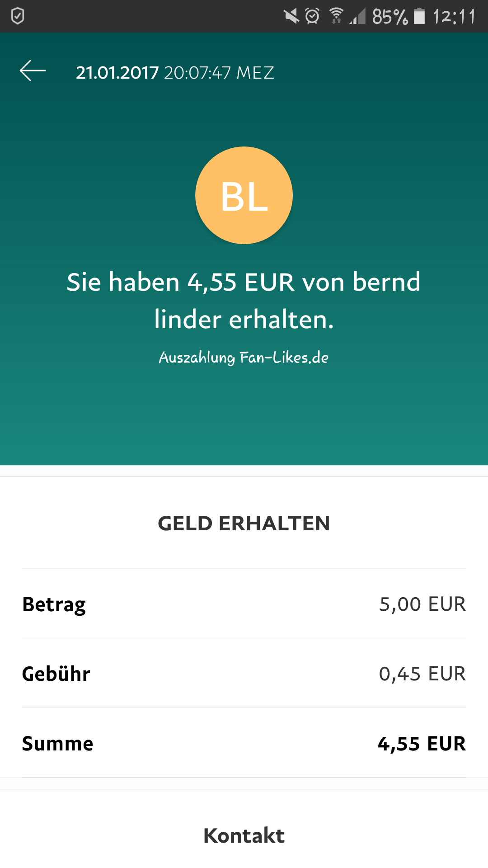Tap the Wi-Fi status icon
This screenshot has height=868, width=488.
pyautogui.click(x=336, y=16)
